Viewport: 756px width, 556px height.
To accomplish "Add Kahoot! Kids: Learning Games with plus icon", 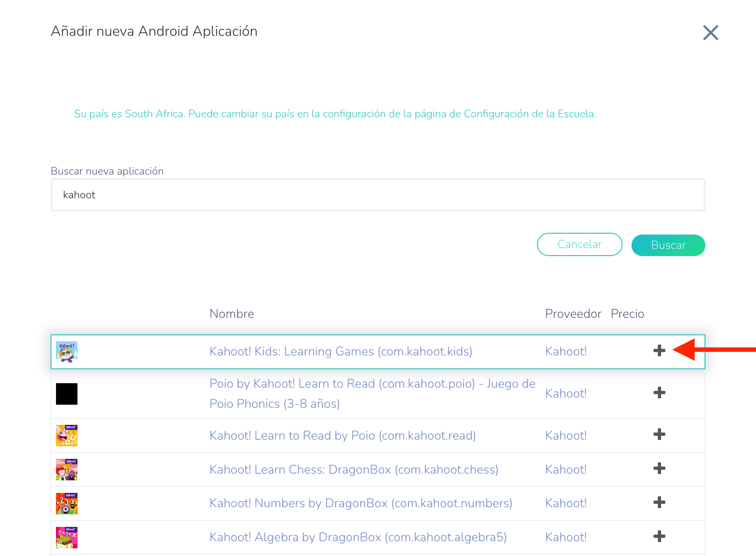I will pos(659,351).
